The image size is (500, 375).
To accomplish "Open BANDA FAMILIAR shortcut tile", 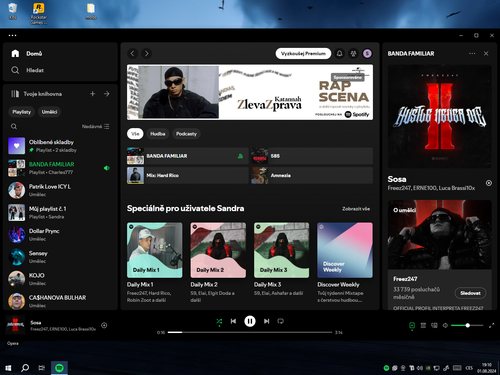I will point(188,156).
